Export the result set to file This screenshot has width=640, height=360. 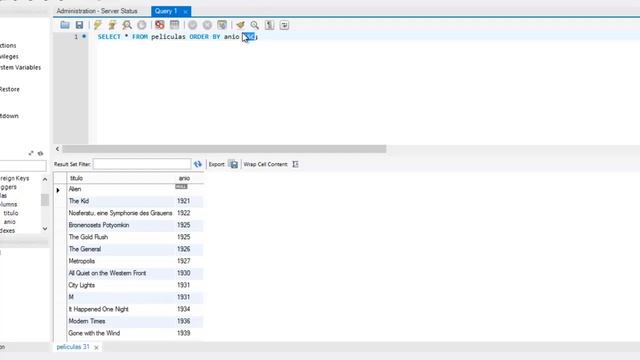pos(233,164)
